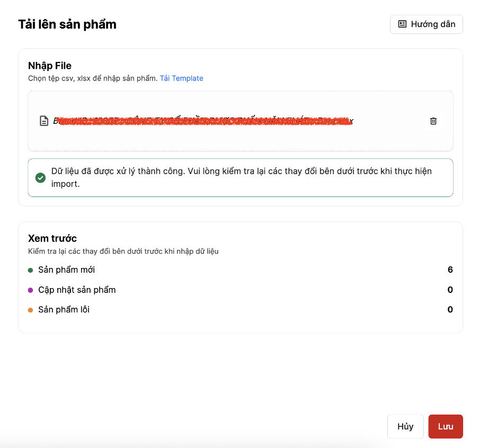Select the Cập nhật sản phẩm label

[77, 290]
